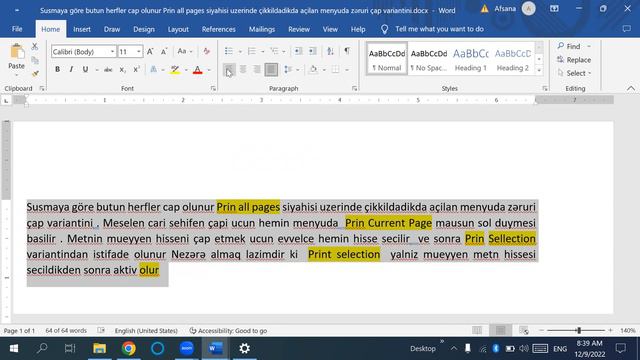Viewport: 640px width, 360px height.
Task: Switch to Web Layout view
Action: 524,330
